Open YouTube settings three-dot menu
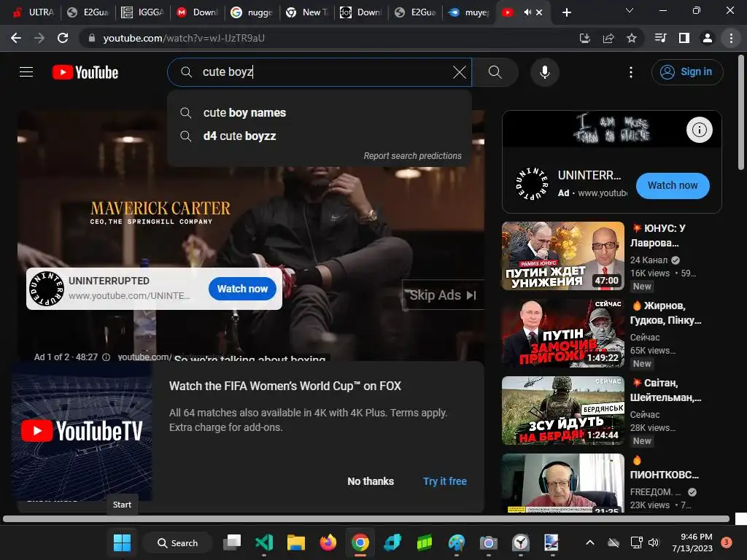 631,72
